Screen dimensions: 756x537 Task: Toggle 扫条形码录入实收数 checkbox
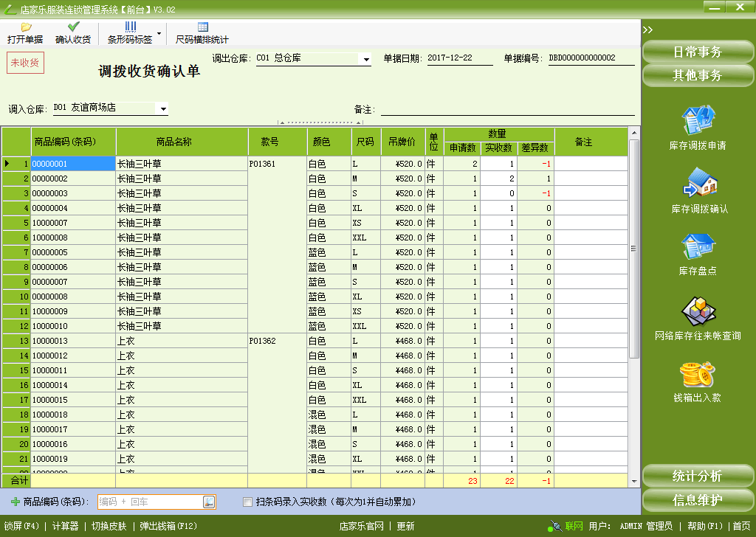[248, 502]
